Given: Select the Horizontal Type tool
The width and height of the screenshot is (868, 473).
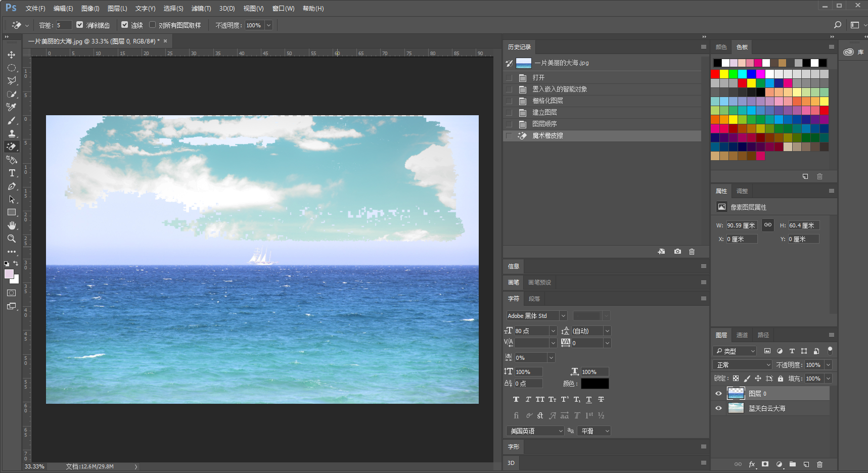Looking at the screenshot, I should click(x=11, y=173).
